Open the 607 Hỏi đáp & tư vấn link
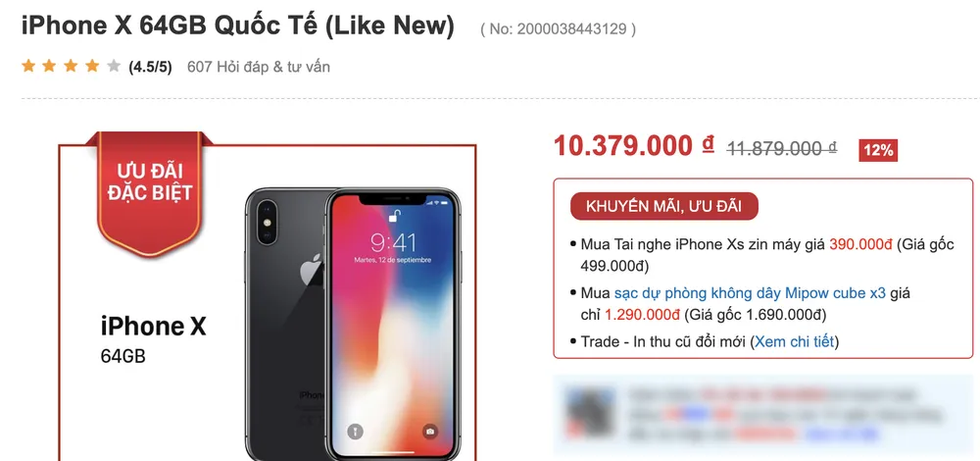This screenshot has width=980, height=461. (258, 67)
